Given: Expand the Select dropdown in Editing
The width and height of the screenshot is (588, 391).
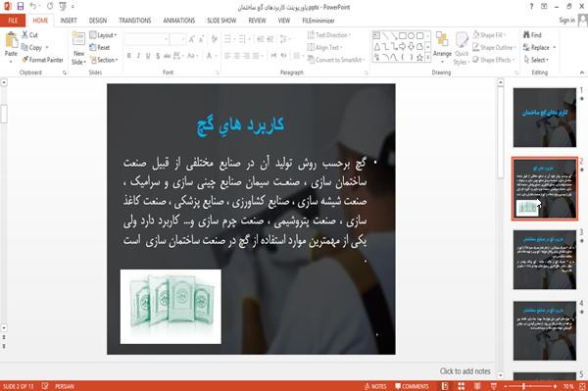Looking at the screenshot, I should point(536,60).
